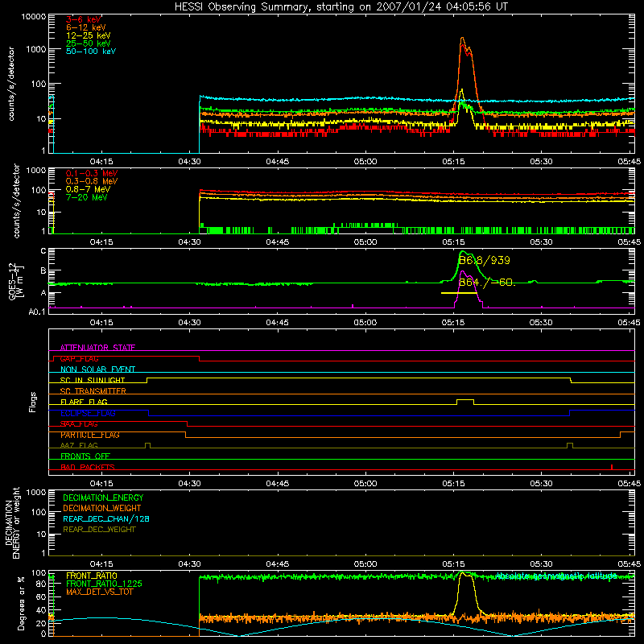Select the 25-50 keV legend label
644x644 pixels.
click(88, 43)
